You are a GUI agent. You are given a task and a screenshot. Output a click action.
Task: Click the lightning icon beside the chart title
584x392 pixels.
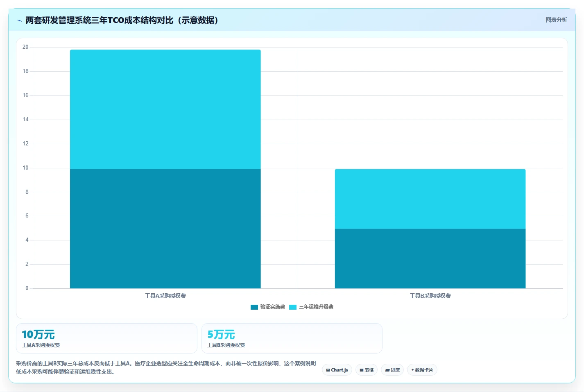point(19,20)
